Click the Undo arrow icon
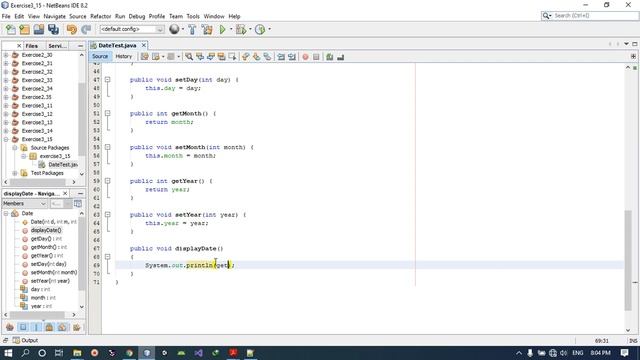The width and height of the screenshot is (640, 360). tap(72, 29)
